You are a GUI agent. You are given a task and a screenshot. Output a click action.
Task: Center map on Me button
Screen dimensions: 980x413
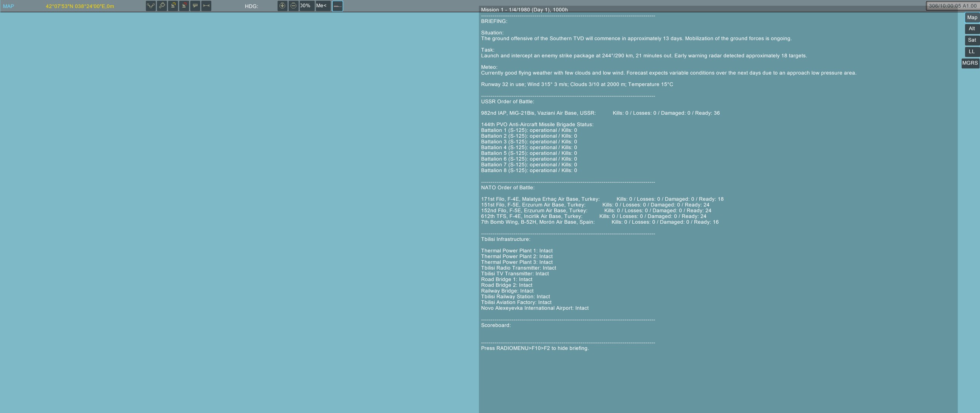[x=323, y=6]
